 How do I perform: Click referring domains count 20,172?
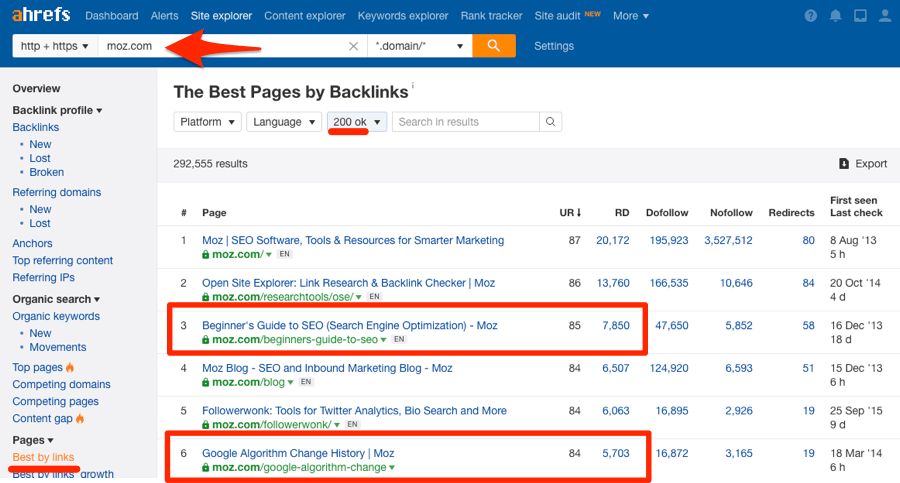pos(612,241)
